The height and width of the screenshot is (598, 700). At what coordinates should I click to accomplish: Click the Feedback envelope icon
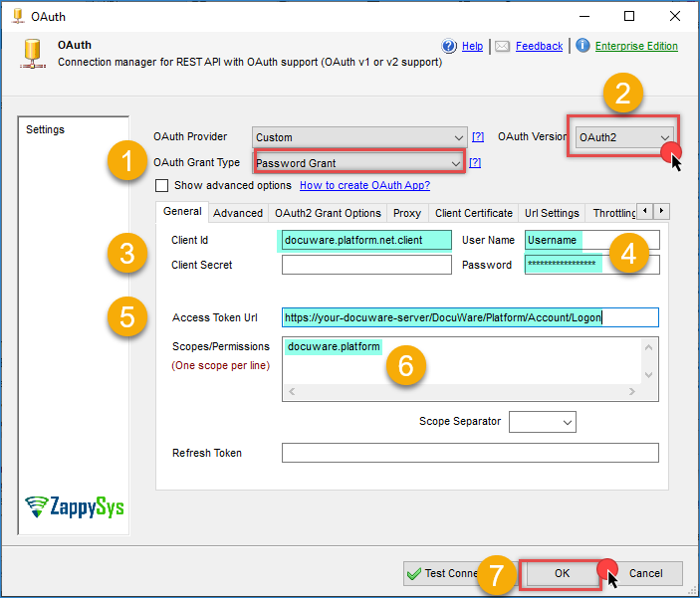coord(503,46)
